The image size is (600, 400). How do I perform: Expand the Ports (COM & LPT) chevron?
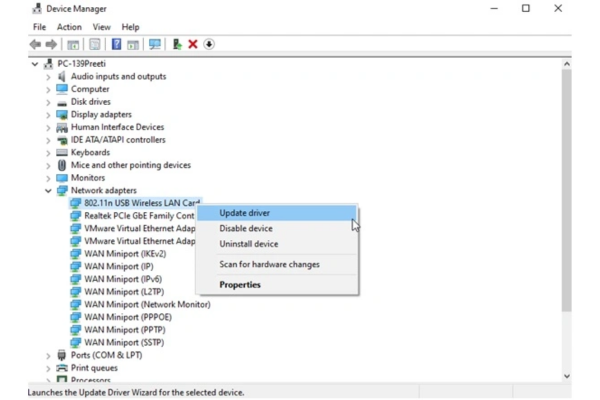tap(48, 356)
